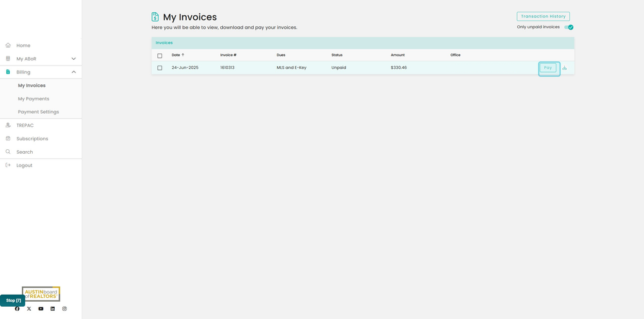The image size is (644, 319).
Task: Click the Home house icon
Action: pos(8,46)
